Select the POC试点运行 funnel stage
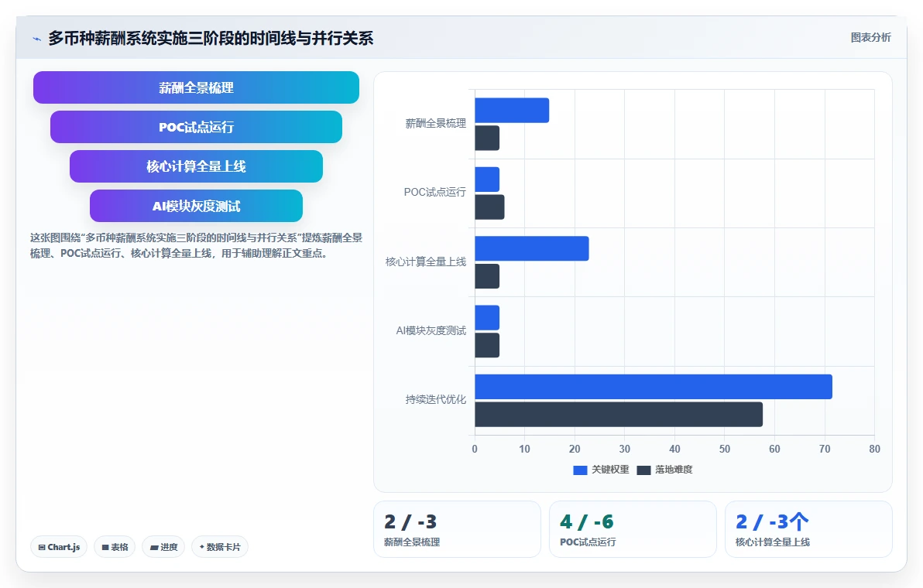 click(196, 127)
